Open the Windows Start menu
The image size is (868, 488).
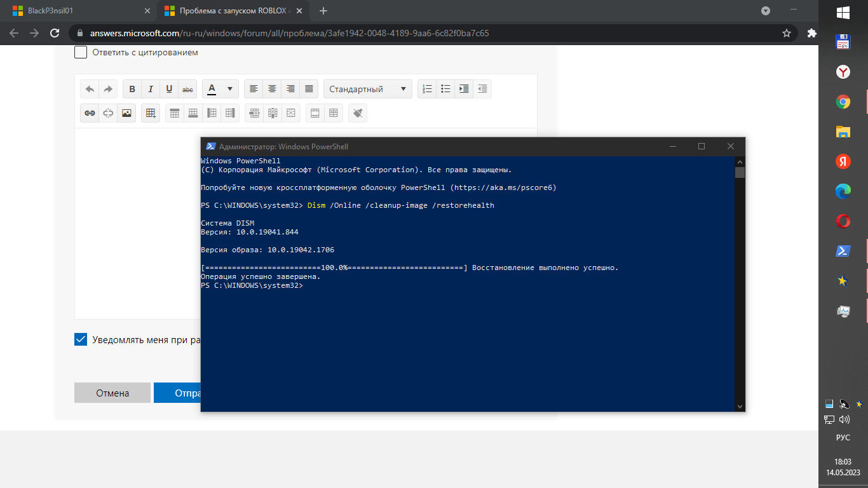pos(843,12)
